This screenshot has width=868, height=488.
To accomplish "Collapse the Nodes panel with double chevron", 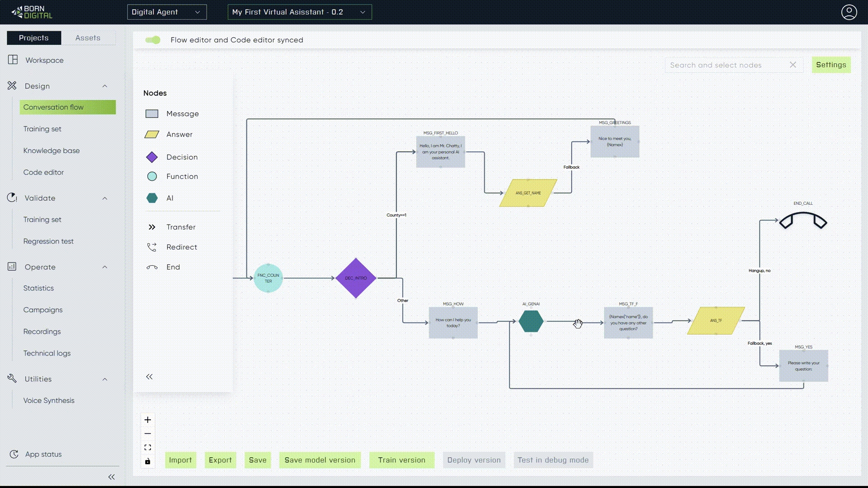I will tap(149, 377).
